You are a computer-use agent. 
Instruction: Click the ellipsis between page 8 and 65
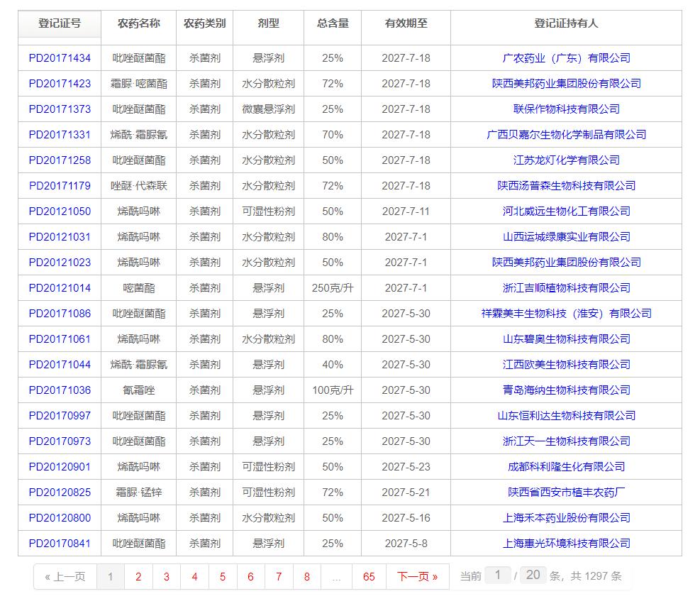pos(337,577)
